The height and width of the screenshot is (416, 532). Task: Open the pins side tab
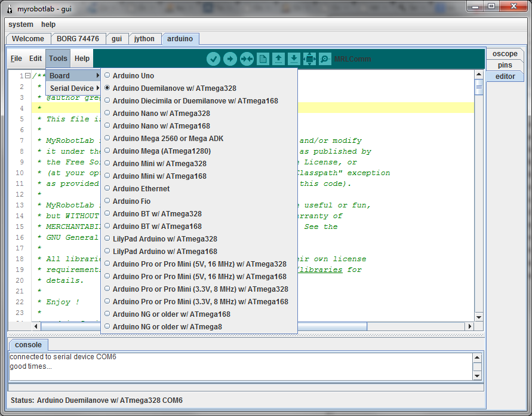[x=505, y=65]
